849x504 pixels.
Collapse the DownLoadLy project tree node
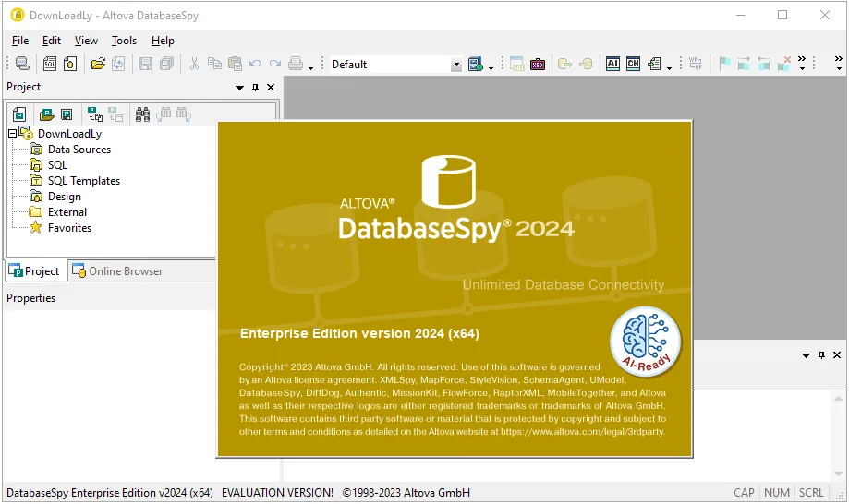click(12, 133)
